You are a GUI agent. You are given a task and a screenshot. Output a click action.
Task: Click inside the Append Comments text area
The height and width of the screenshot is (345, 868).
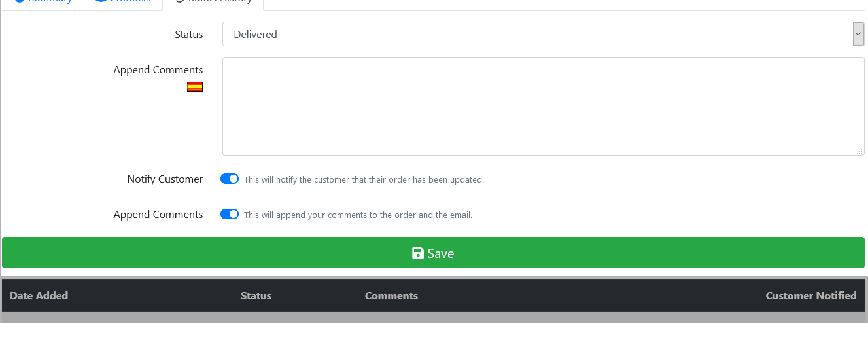pyautogui.click(x=544, y=106)
